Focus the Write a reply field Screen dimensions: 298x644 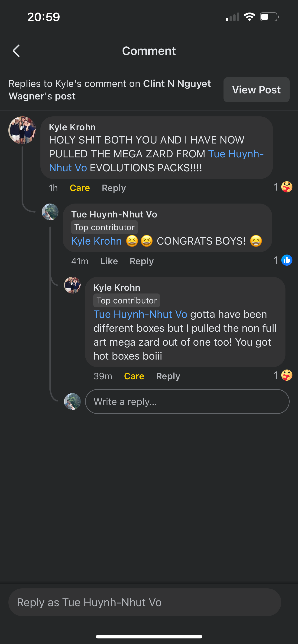[187, 402]
